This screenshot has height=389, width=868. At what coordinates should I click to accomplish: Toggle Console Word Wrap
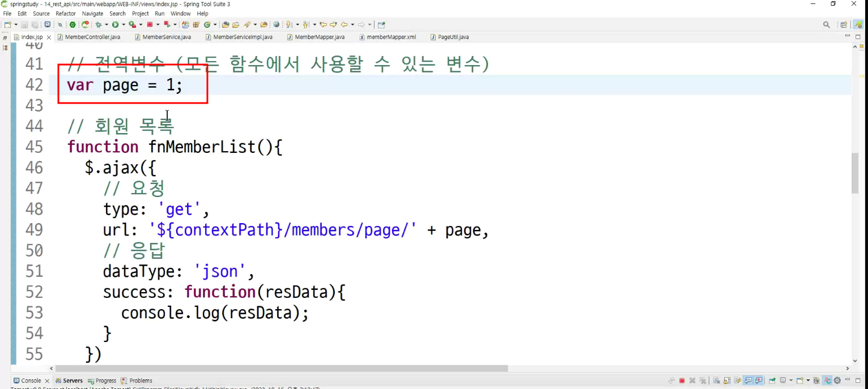coord(737,381)
